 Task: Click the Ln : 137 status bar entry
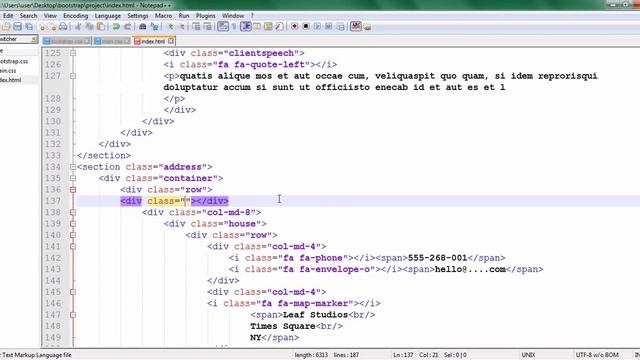click(403, 355)
